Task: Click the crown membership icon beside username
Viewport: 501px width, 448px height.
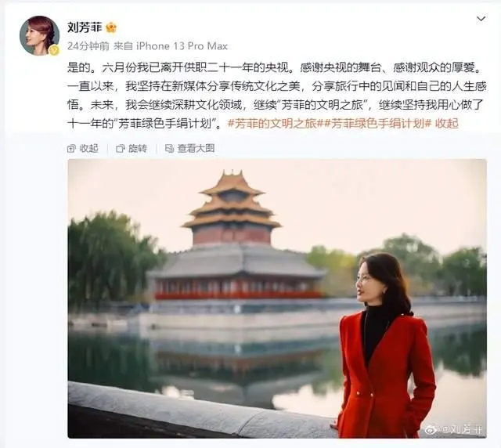Action: tap(111, 27)
